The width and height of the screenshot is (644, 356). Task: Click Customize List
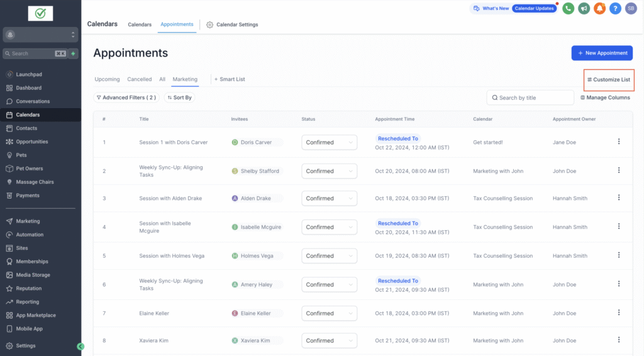(608, 80)
